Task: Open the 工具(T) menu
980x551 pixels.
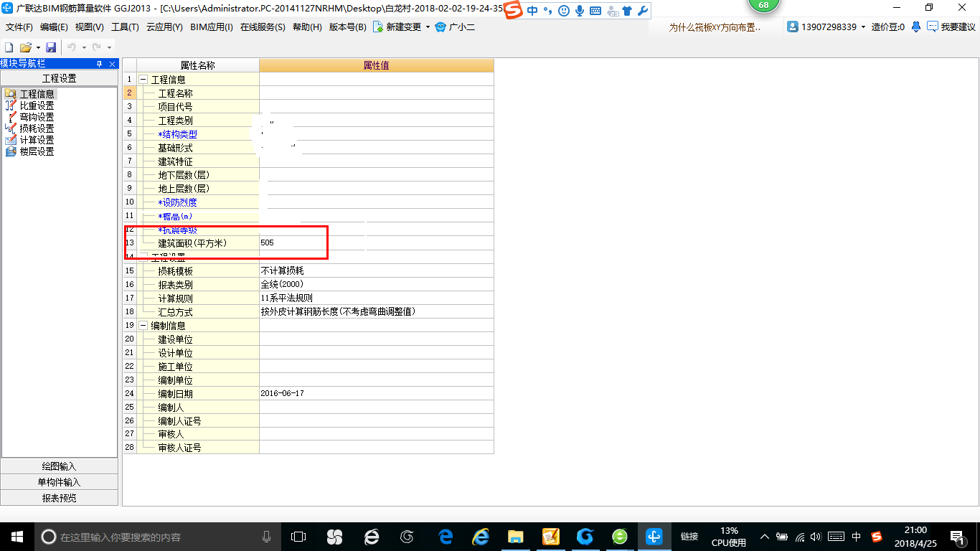Action: (125, 27)
